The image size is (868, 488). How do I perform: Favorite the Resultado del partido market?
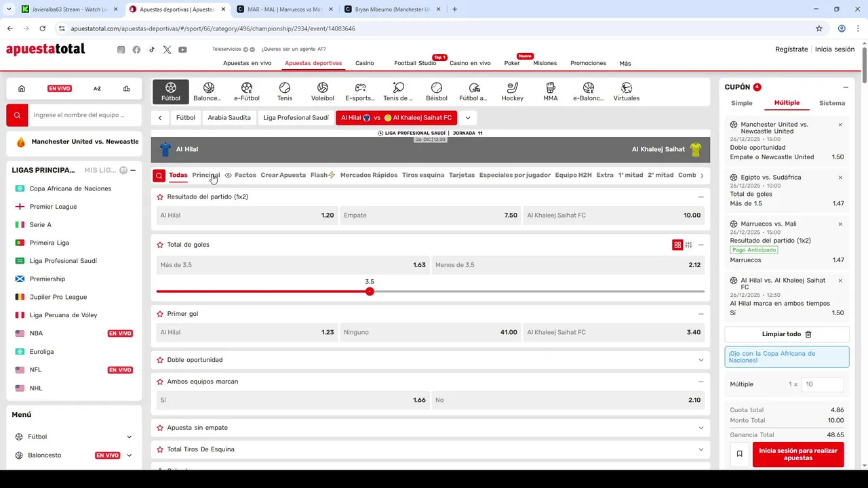click(x=160, y=197)
